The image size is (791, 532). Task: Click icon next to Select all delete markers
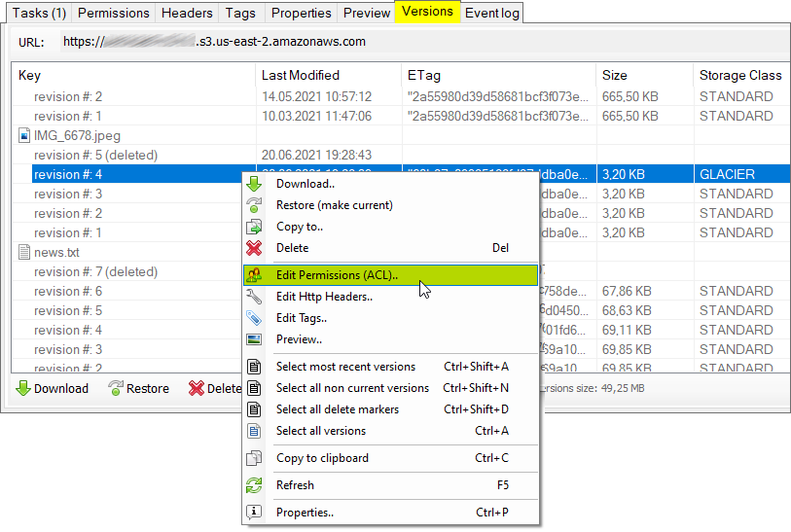pyautogui.click(x=254, y=409)
